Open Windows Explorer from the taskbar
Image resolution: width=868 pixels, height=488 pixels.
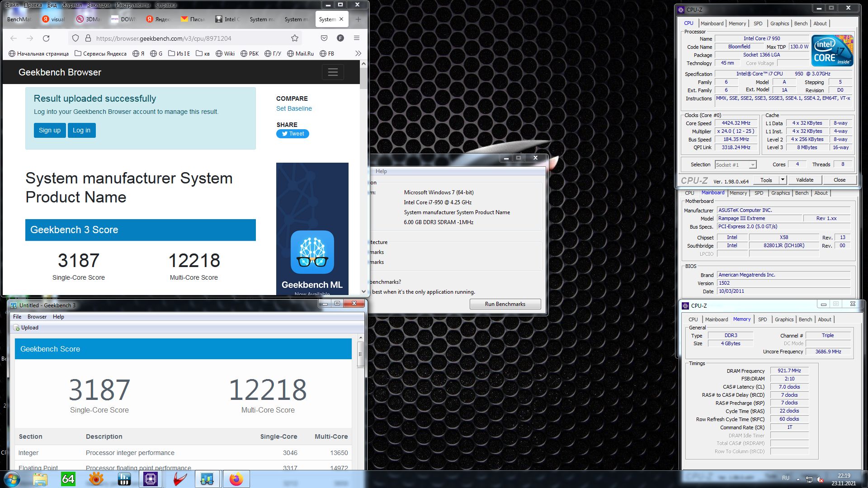(x=40, y=479)
